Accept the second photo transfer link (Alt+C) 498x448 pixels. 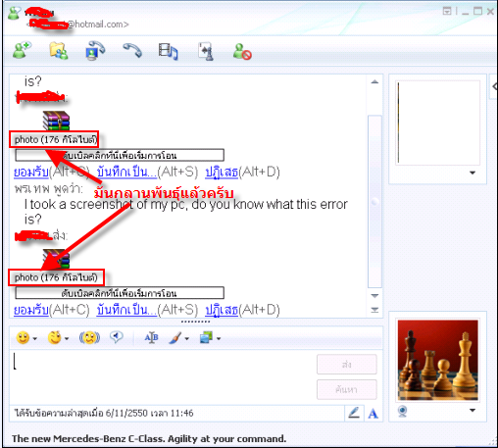tap(31, 310)
